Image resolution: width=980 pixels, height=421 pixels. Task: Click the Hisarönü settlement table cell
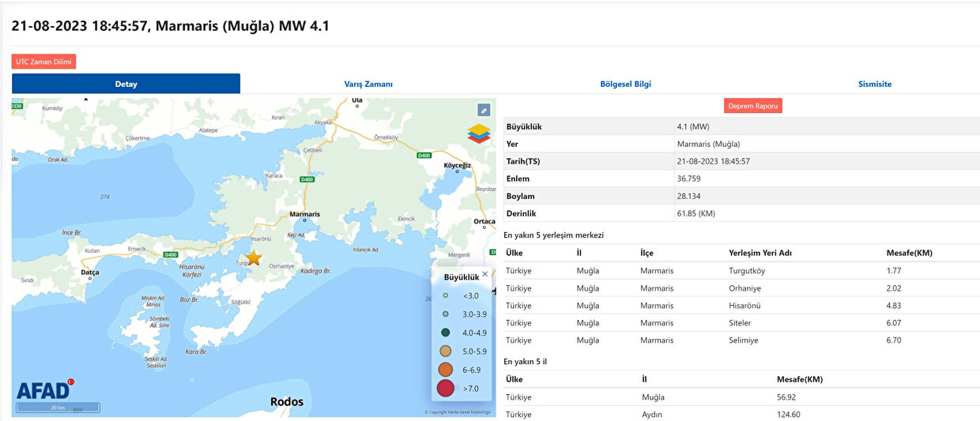[x=745, y=306]
